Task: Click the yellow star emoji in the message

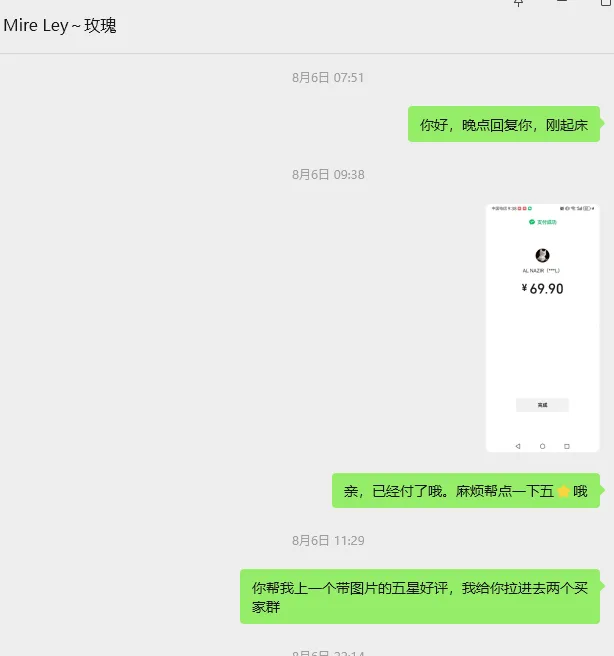Action: [x=563, y=491]
